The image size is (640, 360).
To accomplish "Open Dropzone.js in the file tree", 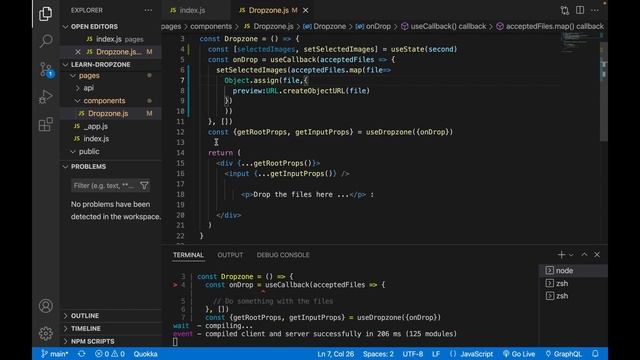I will coord(111,113).
